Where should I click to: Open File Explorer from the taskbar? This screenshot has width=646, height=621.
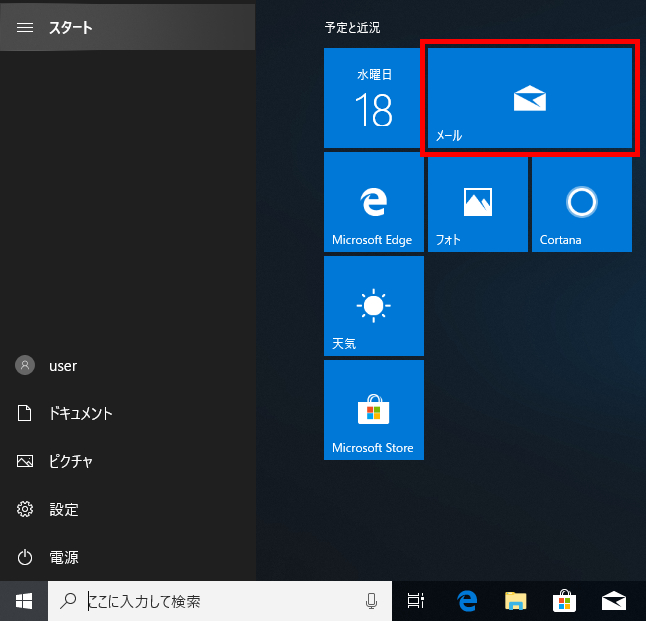click(x=515, y=601)
